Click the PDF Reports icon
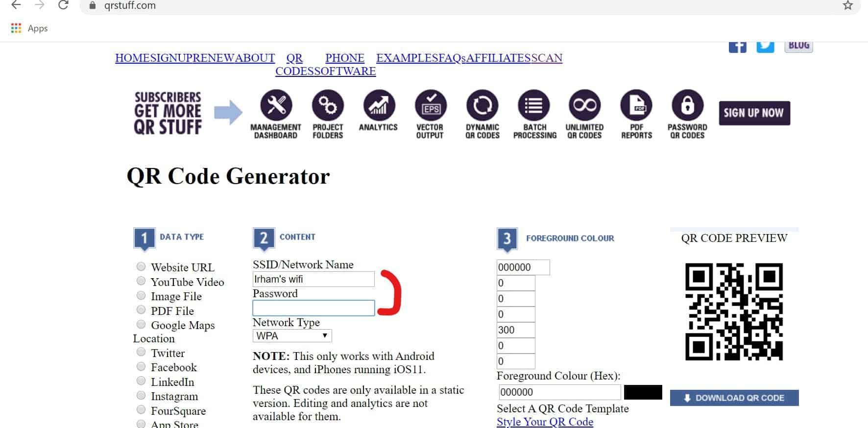The image size is (868, 428). [x=636, y=105]
